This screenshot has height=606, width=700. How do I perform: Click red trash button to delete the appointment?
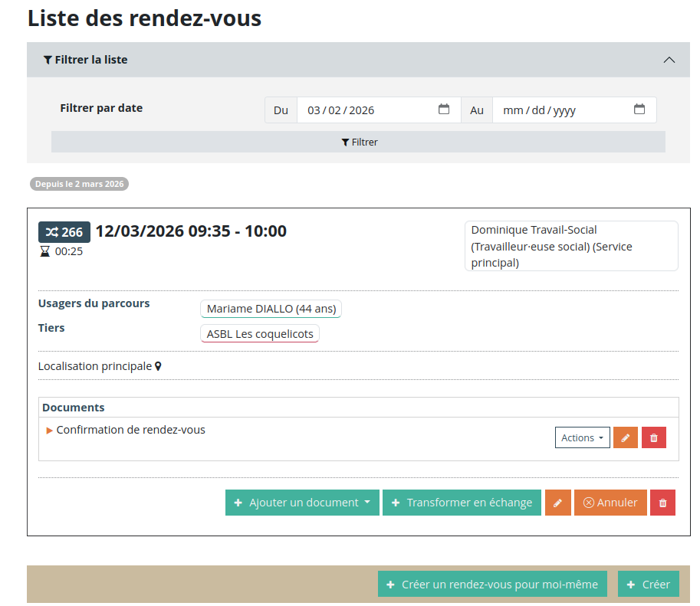pos(663,503)
